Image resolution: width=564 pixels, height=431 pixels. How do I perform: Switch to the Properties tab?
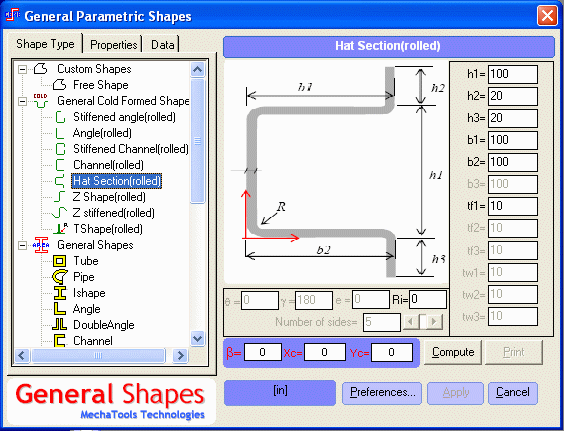click(114, 45)
